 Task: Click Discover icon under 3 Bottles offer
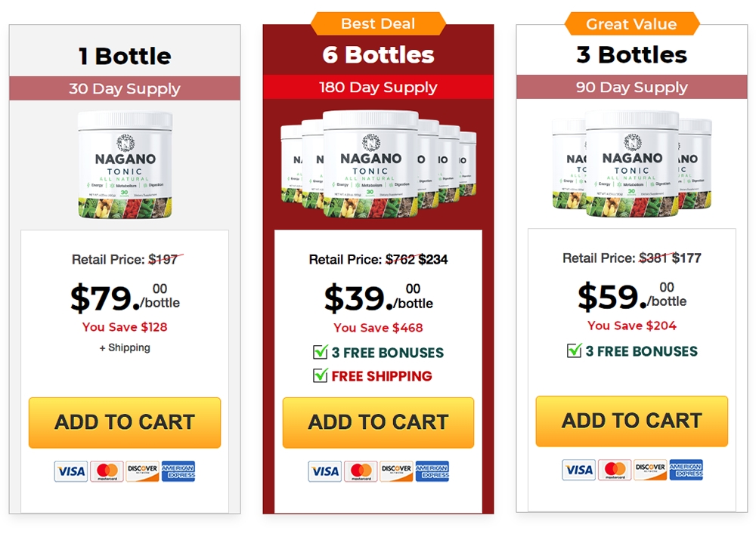tap(650, 470)
